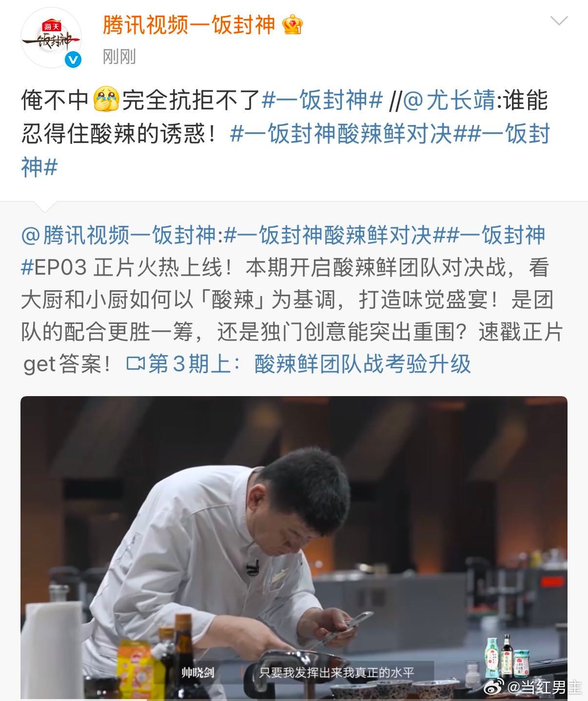Tap the 刚刚 timestamp under account name
Viewport: 588px width, 701px height.
pos(119,57)
